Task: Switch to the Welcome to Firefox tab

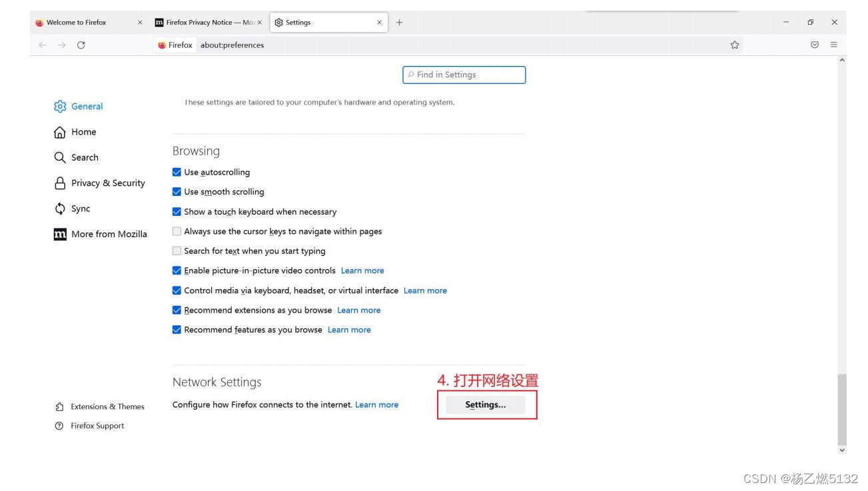Action: [89, 23]
